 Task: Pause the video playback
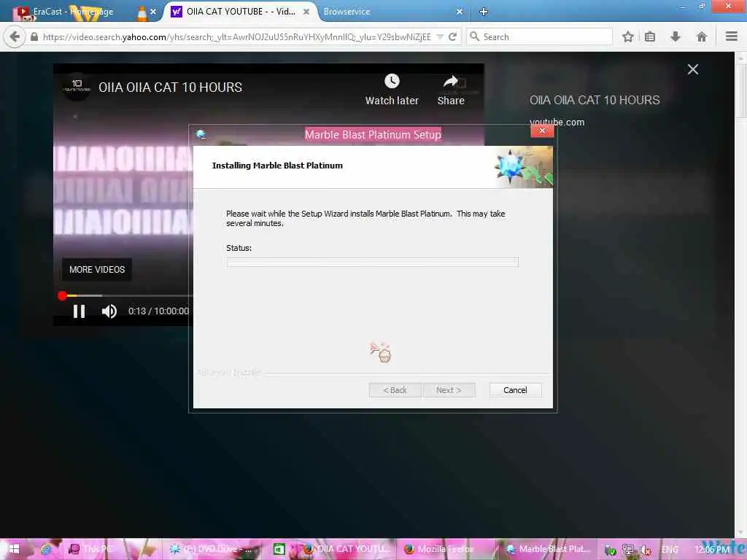(x=79, y=311)
